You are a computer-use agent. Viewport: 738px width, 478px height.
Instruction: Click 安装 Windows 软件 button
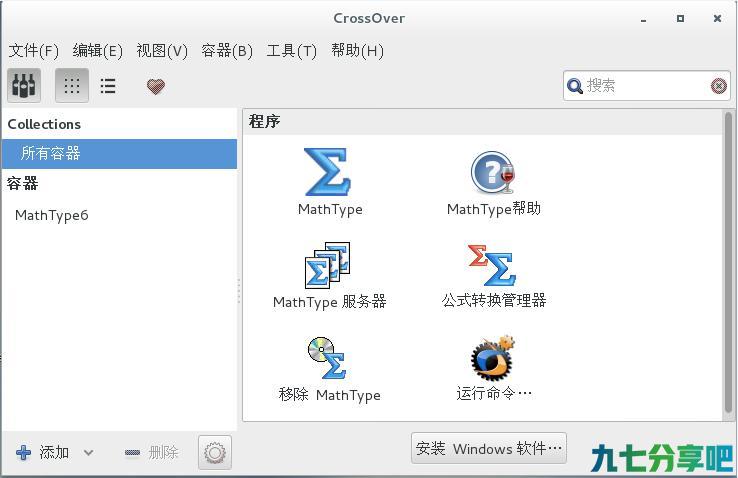pos(489,448)
